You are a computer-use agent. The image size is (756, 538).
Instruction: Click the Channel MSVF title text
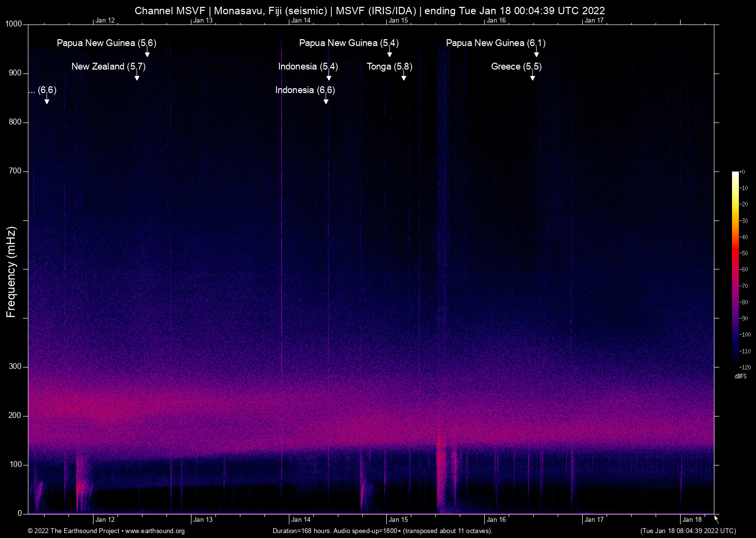pyautogui.click(x=171, y=10)
